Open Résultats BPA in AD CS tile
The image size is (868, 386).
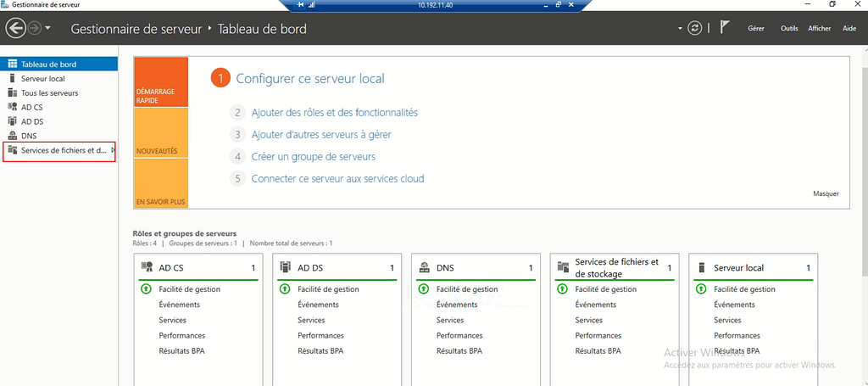(x=181, y=350)
